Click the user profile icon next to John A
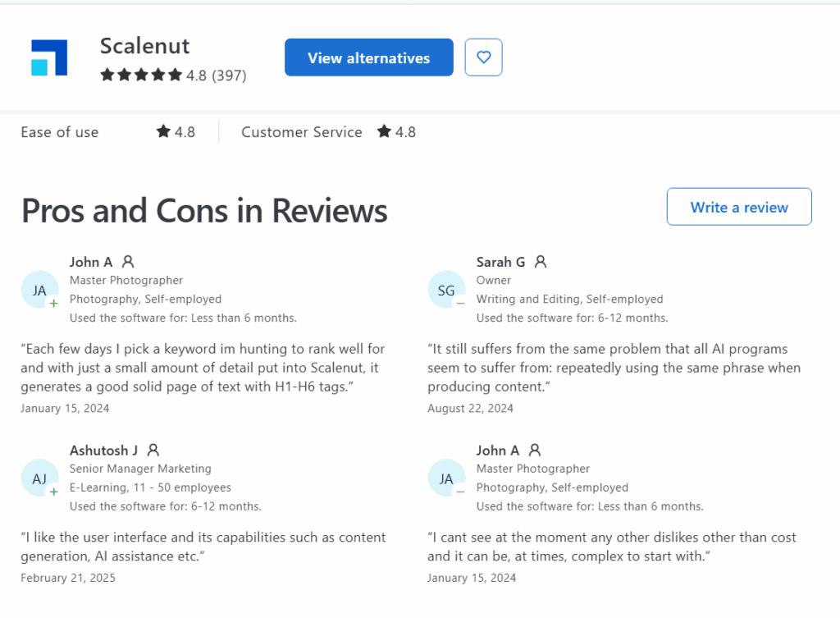 pos(128,261)
